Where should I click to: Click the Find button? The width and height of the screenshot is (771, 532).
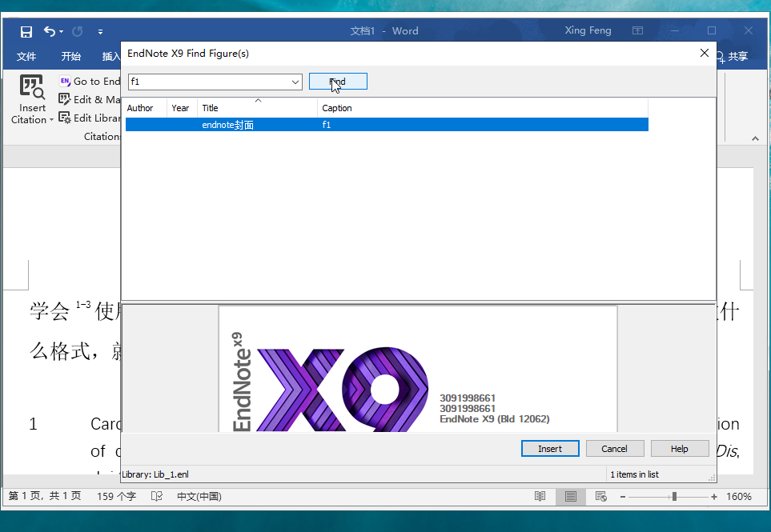pyautogui.click(x=338, y=82)
